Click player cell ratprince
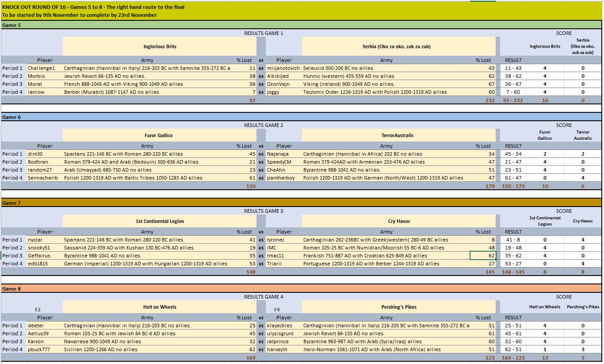 coord(284,341)
